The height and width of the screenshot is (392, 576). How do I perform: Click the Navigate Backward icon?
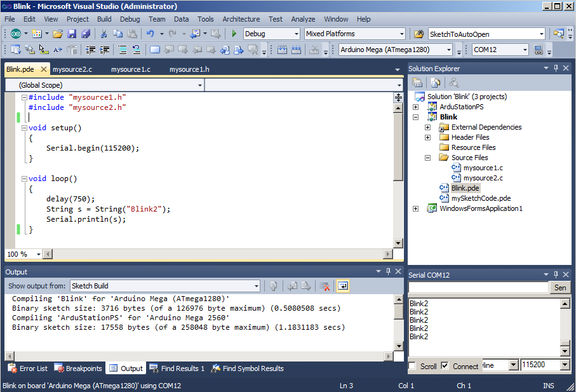pyautogui.click(x=195, y=34)
